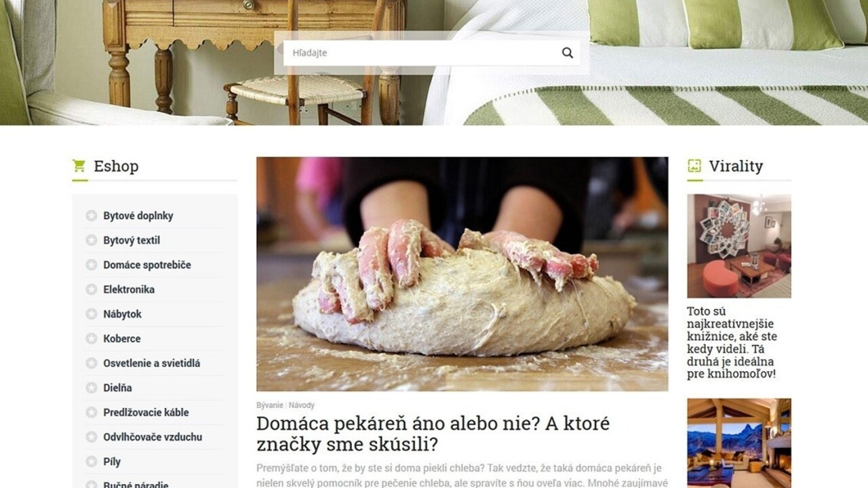The height and width of the screenshot is (488, 868).
Task: Open the Domáce spotrebiče category
Action: pos(147,265)
